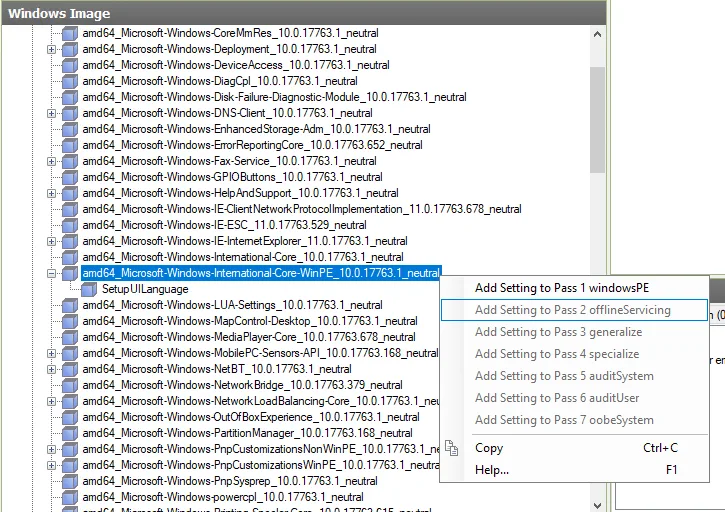Screen dimensions: 725x512
Task: Expand the Microsoft-Windows-Deployment node
Action: coord(51,49)
